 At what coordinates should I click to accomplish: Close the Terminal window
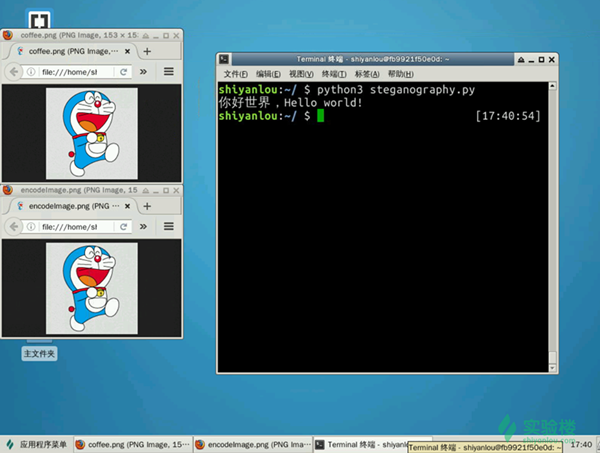point(552,60)
